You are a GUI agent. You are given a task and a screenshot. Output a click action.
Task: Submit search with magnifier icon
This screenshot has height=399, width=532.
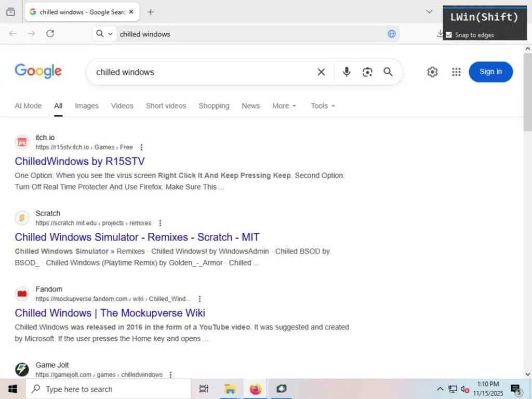388,72
